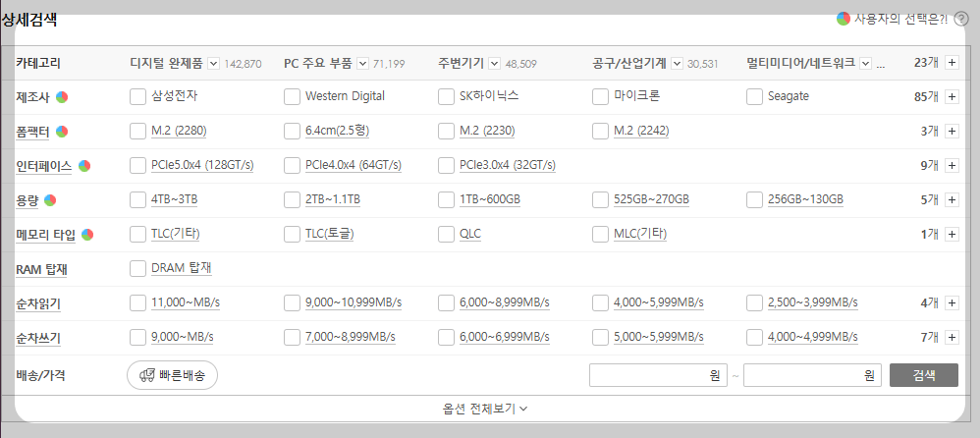Check the M.2 (2242) checkbox
The height and width of the screenshot is (438, 980).
click(x=601, y=132)
